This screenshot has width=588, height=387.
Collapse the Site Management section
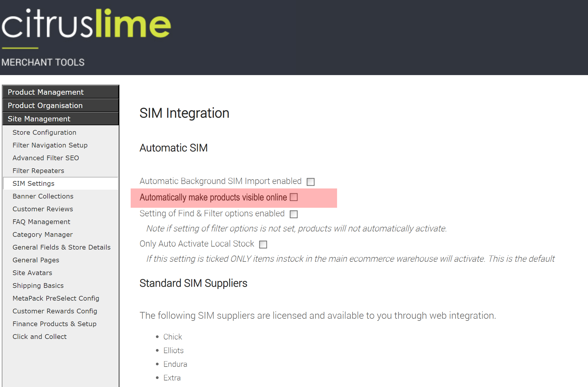point(61,119)
